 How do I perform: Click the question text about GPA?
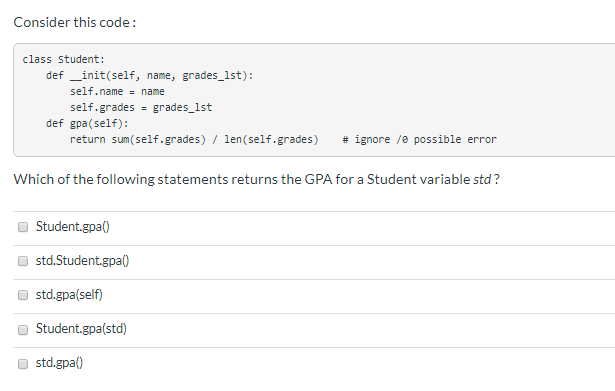[257, 180]
